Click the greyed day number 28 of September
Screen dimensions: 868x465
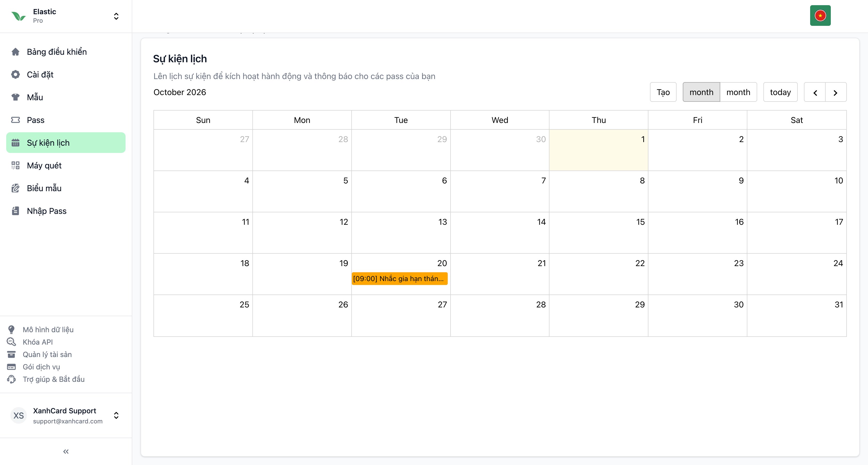pos(343,139)
